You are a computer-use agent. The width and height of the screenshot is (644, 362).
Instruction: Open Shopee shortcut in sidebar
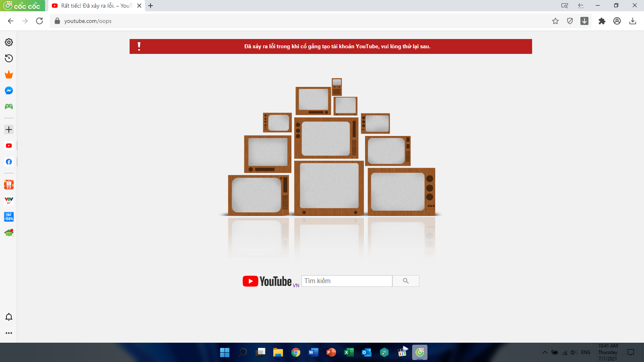tap(9, 185)
